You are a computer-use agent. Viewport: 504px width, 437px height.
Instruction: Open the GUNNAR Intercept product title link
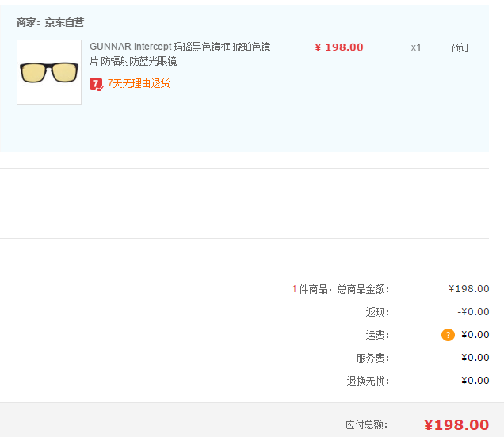pyautogui.click(x=180, y=54)
